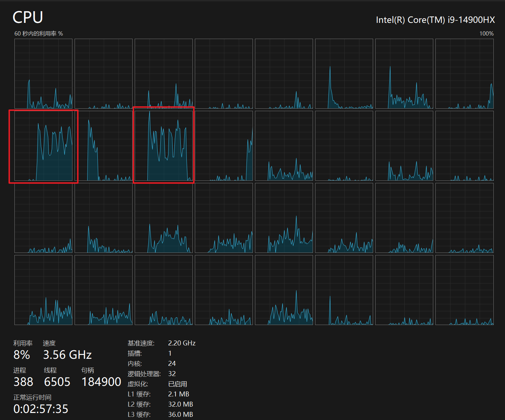Select the first core graph in the second row
The image size is (505, 420).
pos(43,146)
